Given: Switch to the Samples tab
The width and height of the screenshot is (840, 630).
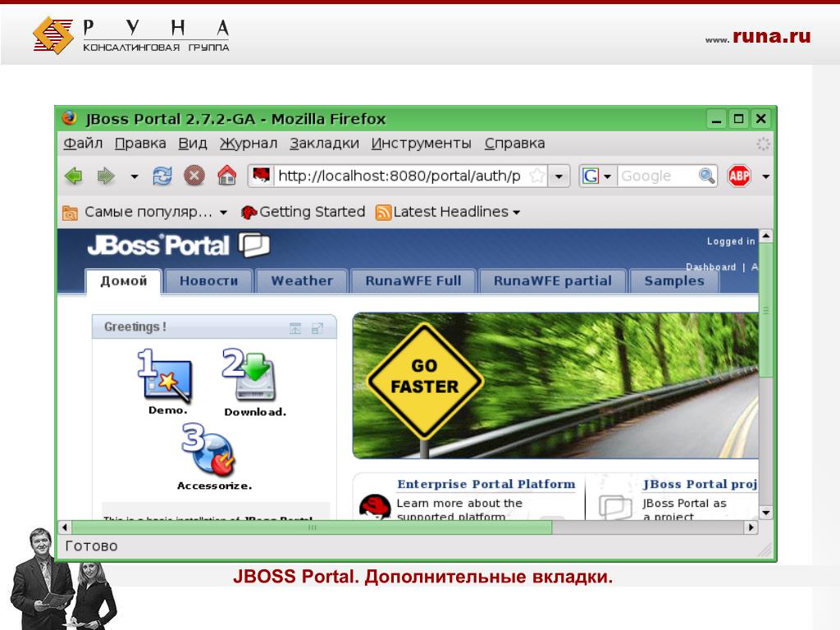Looking at the screenshot, I should (673, 281).
